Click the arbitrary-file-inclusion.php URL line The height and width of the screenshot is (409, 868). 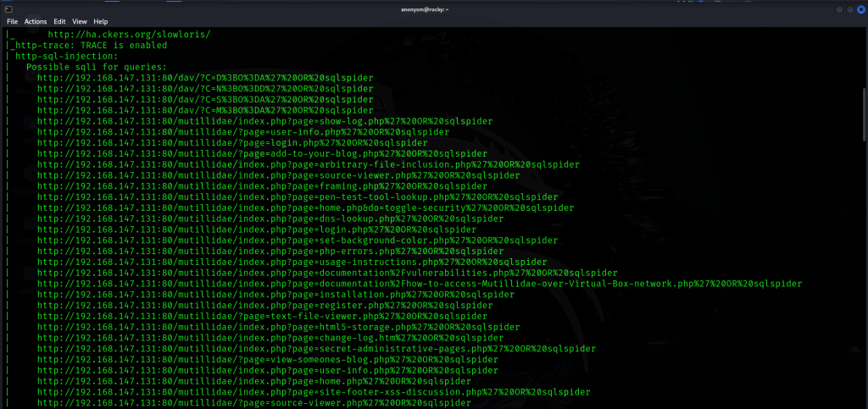309,165
